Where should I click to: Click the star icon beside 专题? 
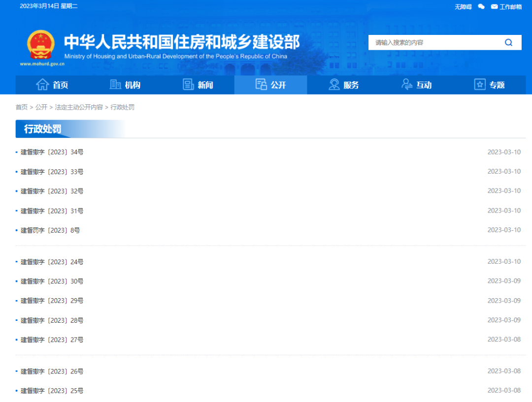480,85
